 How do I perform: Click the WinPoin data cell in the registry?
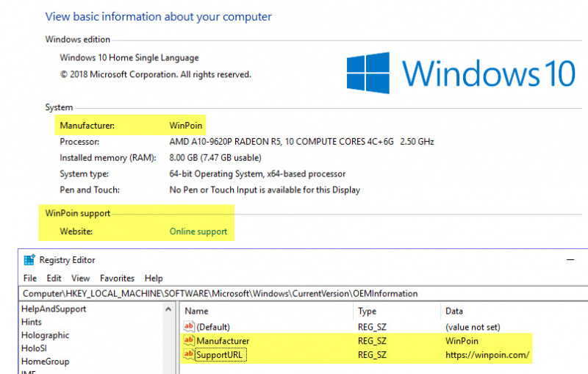(x=462, y=341)
